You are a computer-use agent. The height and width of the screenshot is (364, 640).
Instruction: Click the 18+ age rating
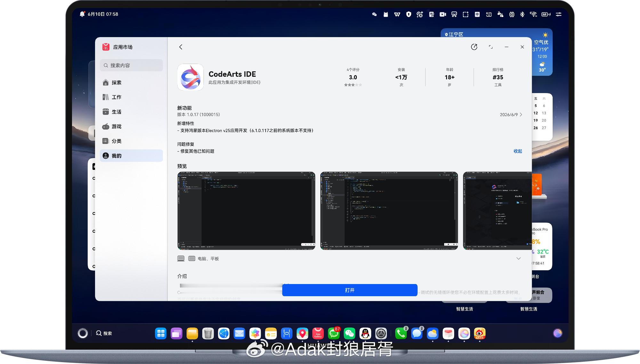pos(450,77)
